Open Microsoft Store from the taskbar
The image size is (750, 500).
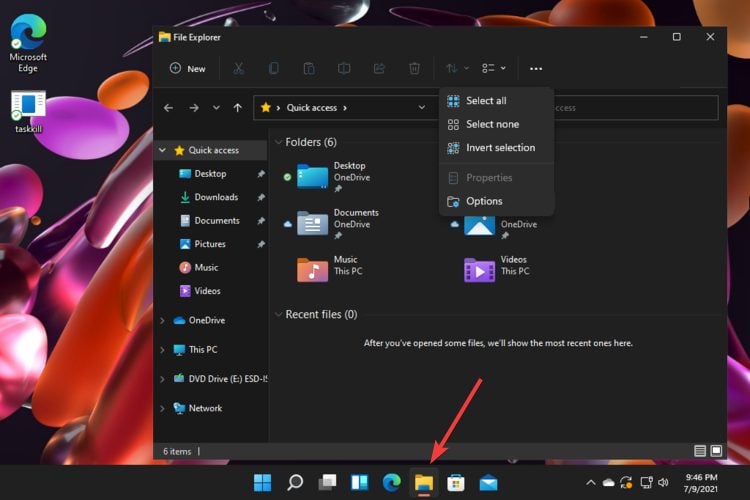coord(455,483)
